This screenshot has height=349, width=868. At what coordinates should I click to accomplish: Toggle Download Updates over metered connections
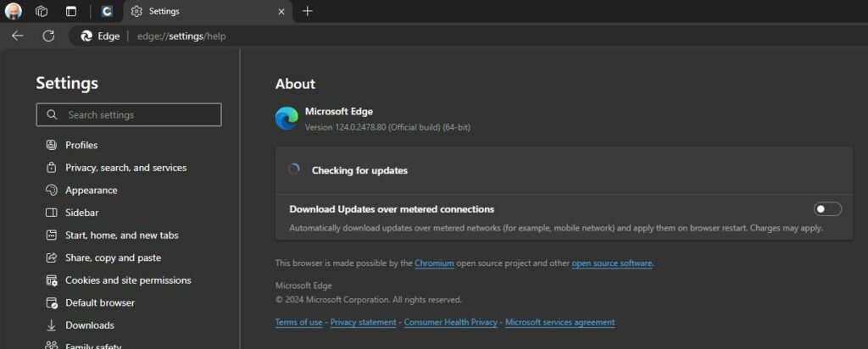click(827, 209)
